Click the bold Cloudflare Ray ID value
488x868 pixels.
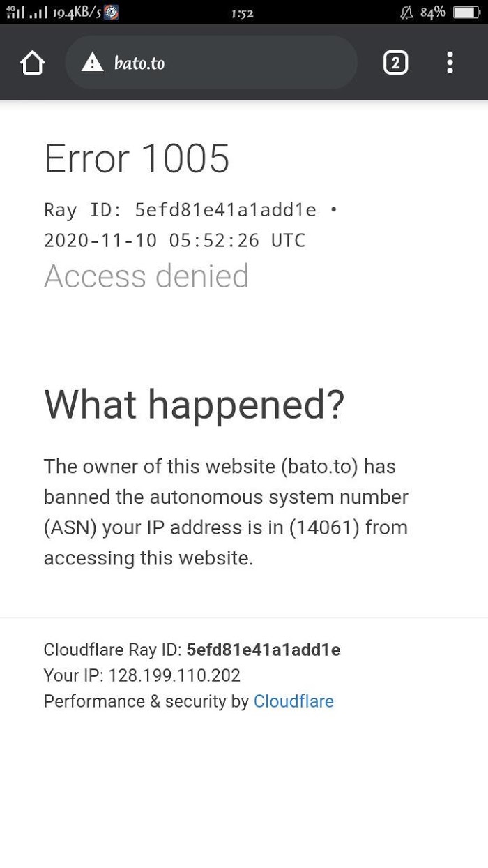(x=264, y=650)
